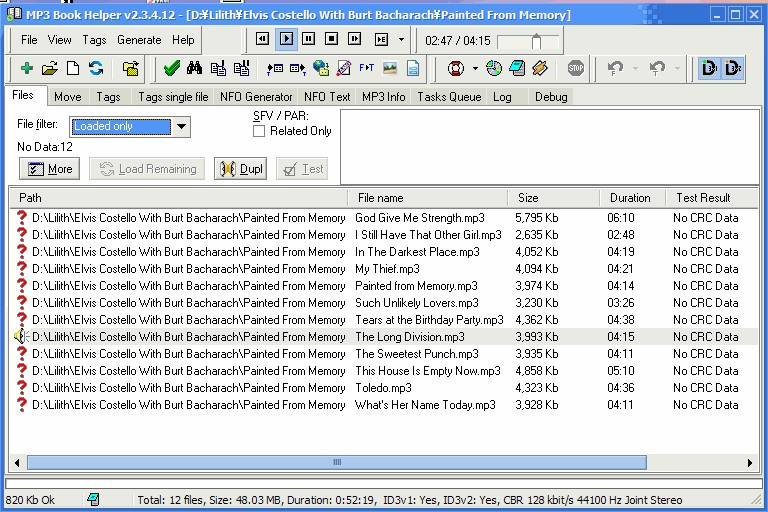The width and height of the screenshot is (768, 512).
Task: Click the undo F arrow icon
Action: pyautogui.click(x=615, y=68)
